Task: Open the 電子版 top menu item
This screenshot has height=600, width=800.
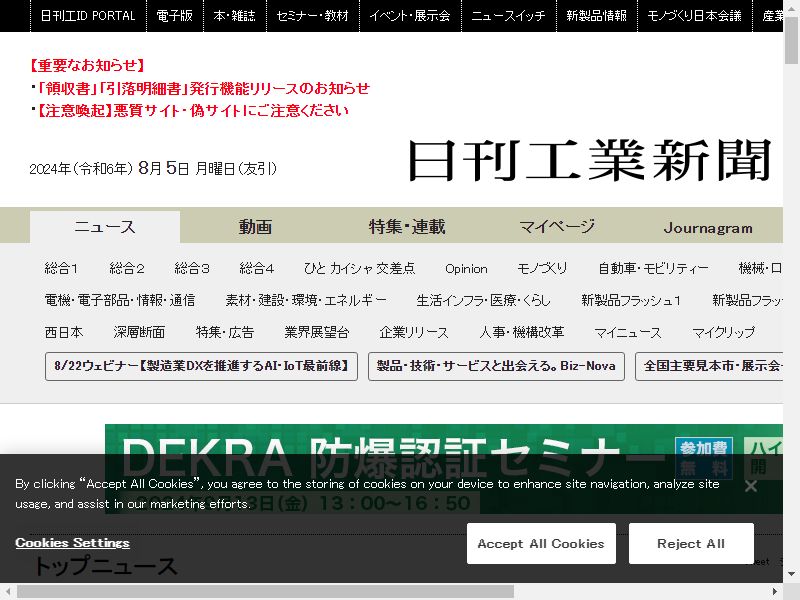Action: [x=174, y=16]
